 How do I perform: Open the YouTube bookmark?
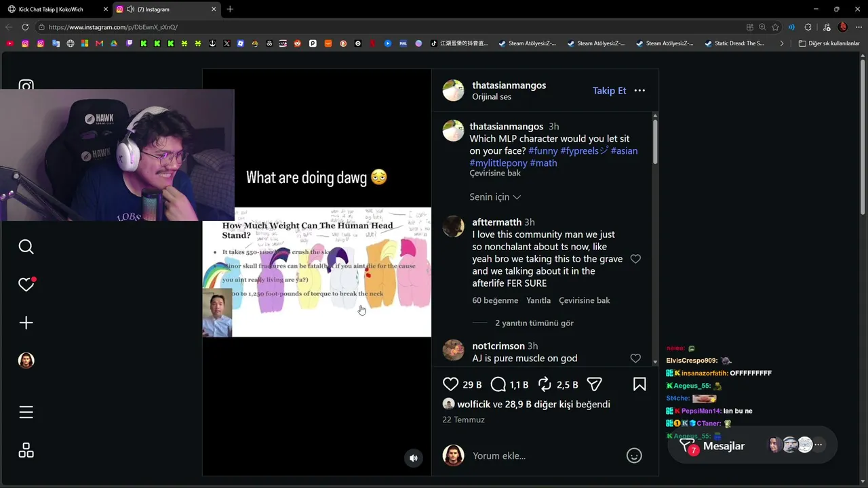click(x=9, y=43)
